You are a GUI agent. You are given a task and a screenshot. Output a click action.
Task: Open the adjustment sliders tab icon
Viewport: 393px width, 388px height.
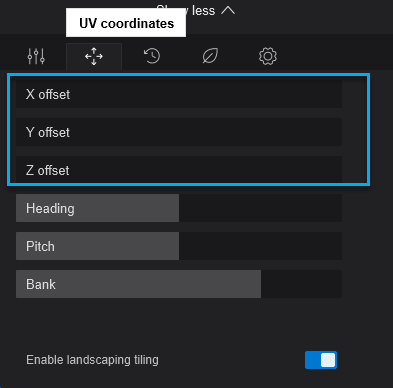(36, 56)
